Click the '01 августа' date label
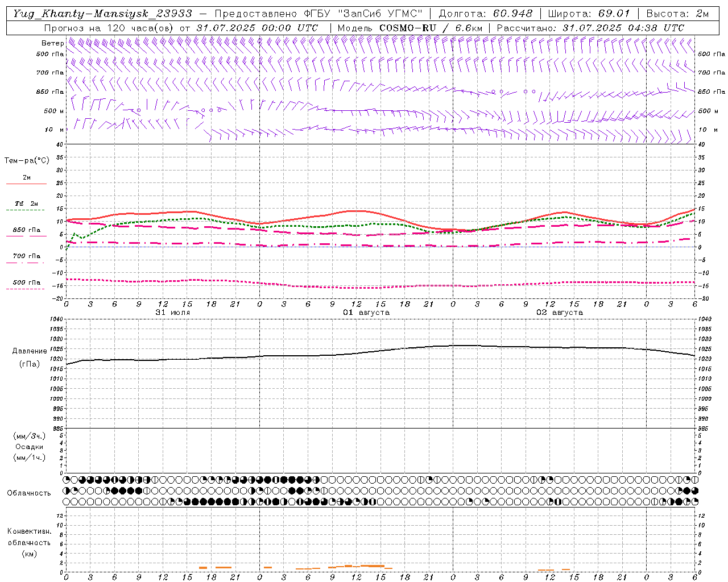728x582 pixels. [x=366, y=313]
